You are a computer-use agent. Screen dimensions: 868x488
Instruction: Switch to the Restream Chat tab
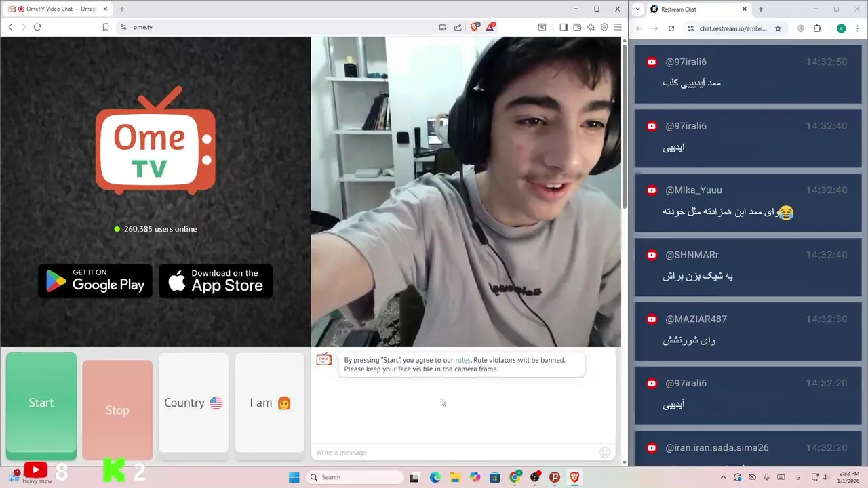pyautogui.click(x=698, y=9)
